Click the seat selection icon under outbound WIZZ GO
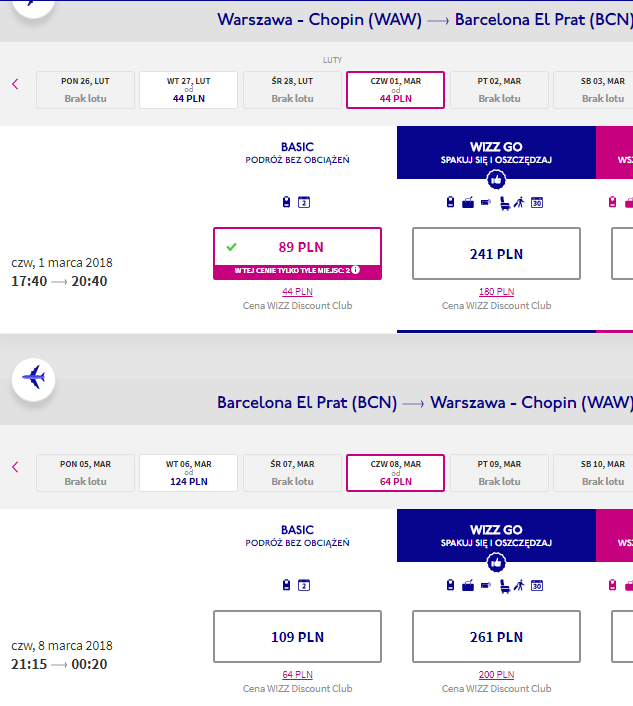 tap(505, 204)
